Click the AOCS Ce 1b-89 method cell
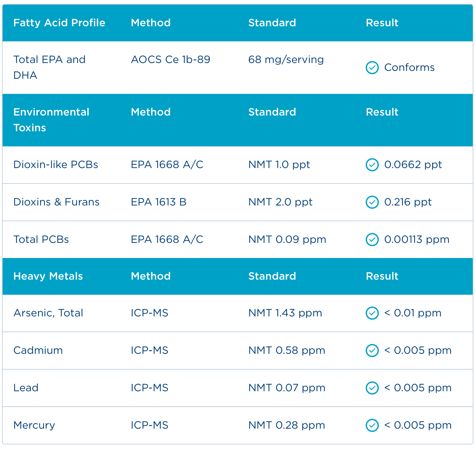The width and height of the screenshot is (476, 449). tap(171, 59)
